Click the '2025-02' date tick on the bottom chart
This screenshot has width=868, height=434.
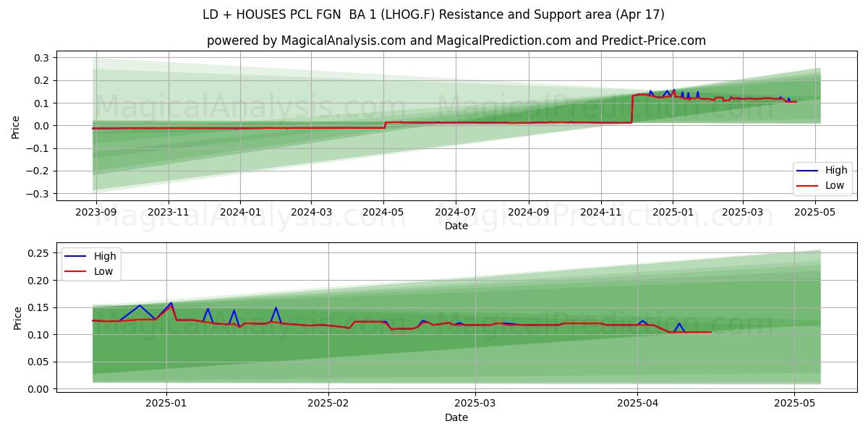tap(328, 403)
